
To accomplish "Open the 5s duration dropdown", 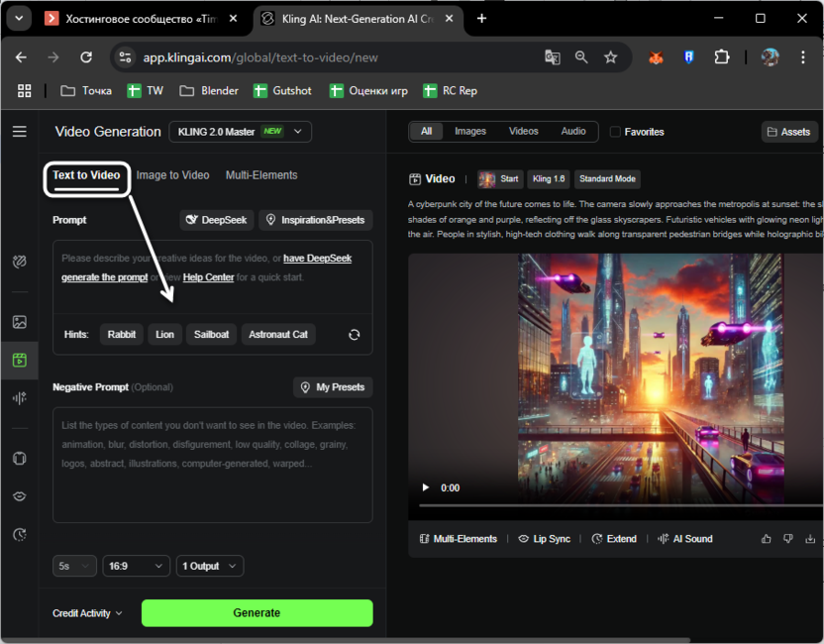I will point(74,566).
